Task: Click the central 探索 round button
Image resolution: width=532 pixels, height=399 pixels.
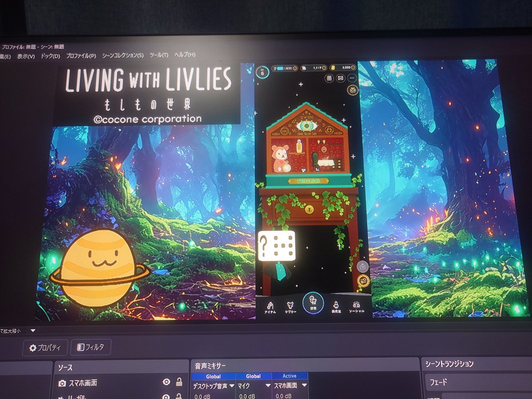Action: (x=313, y=302)
